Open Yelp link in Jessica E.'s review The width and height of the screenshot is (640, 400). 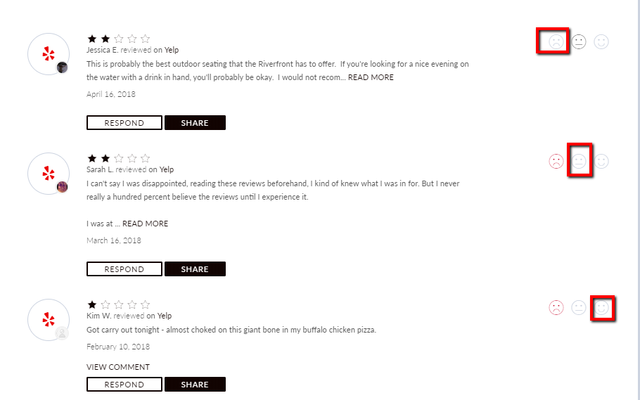click(171, 50)
